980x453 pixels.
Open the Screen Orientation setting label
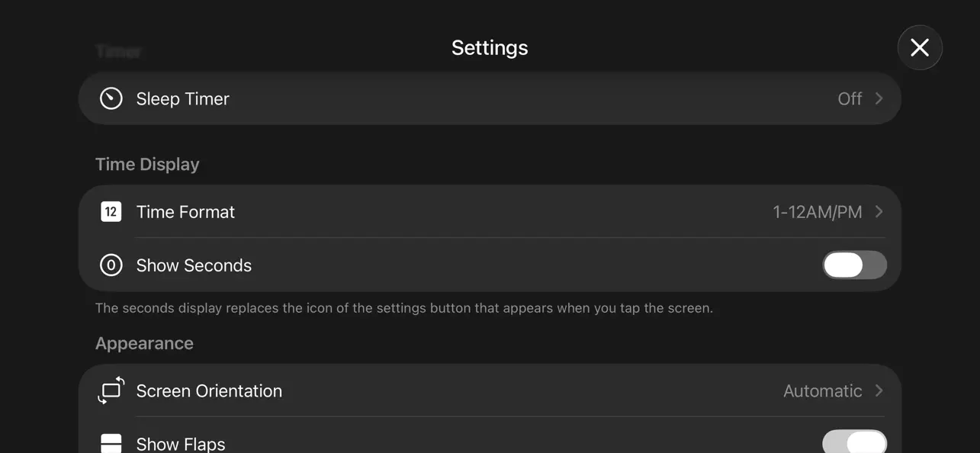(x=209, y=390)
